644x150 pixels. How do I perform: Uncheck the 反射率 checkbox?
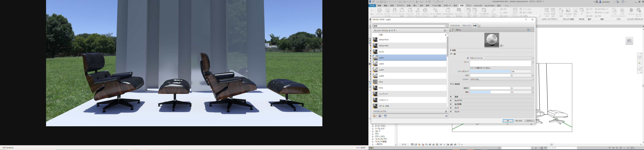point(453,84)
